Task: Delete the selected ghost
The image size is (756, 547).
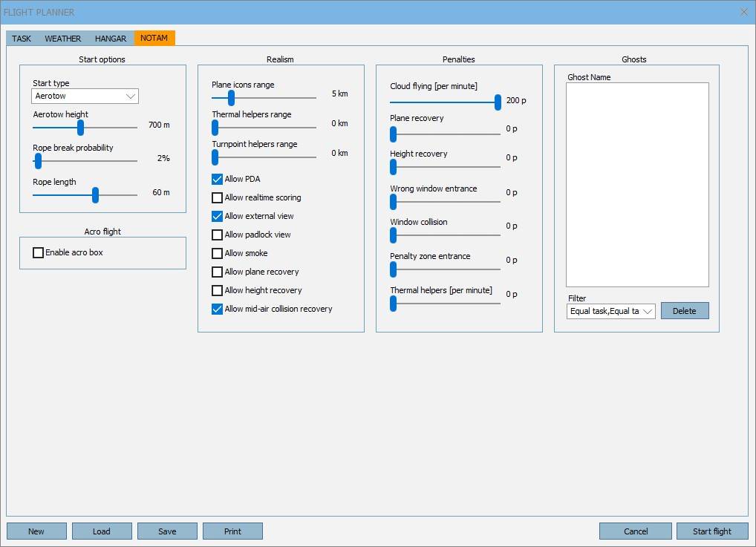Action: (684, 311)
